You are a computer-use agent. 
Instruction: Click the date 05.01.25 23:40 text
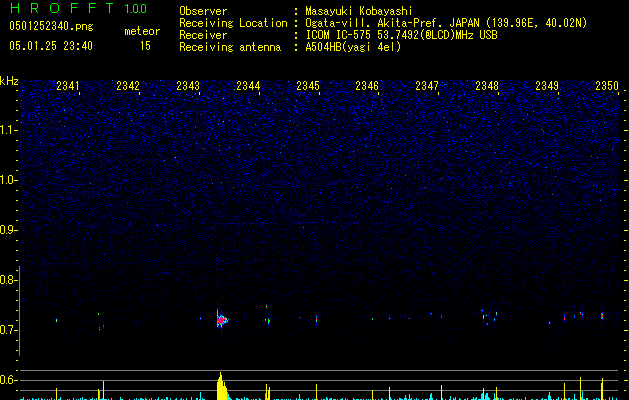pos(51,46)
